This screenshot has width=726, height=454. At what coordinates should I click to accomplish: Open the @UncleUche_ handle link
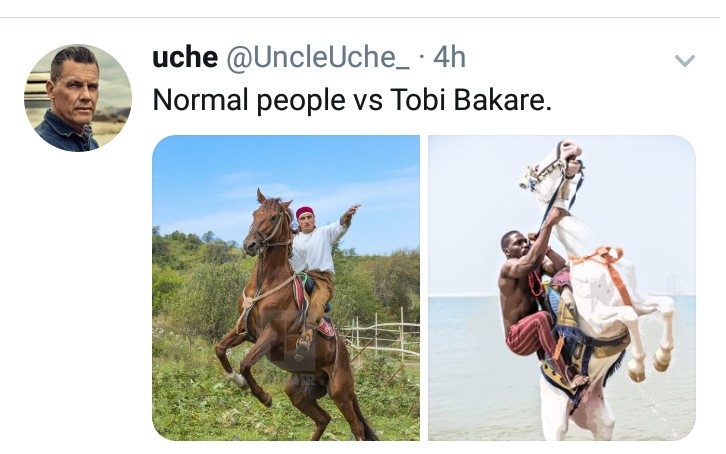click(x=317, y=58)
